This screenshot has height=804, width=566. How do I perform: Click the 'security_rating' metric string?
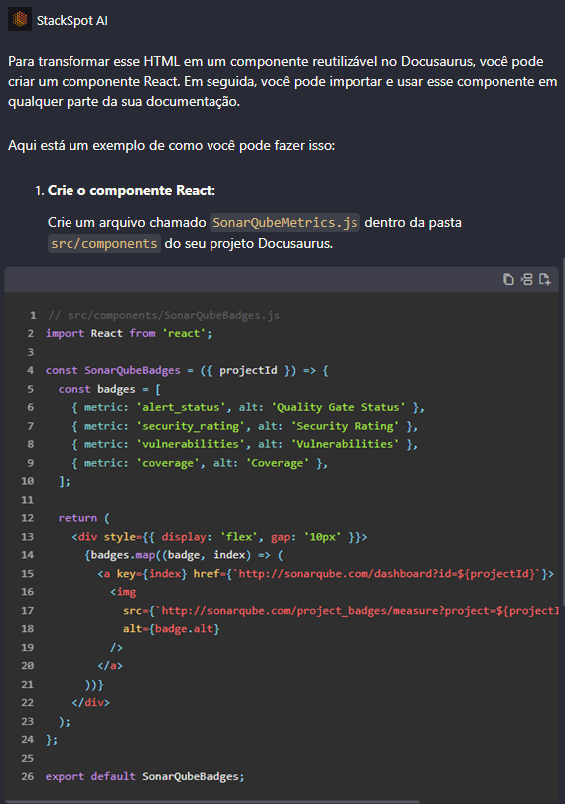(191, 426)
